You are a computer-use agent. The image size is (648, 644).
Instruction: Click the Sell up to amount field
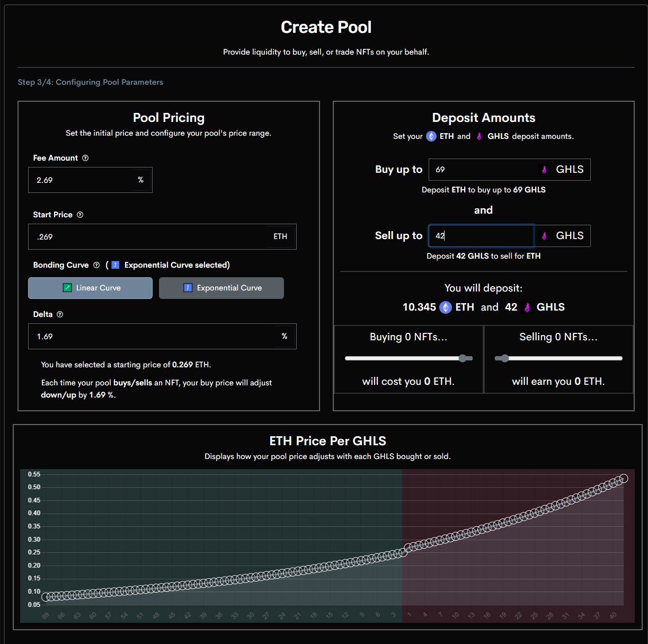(482, 236)
